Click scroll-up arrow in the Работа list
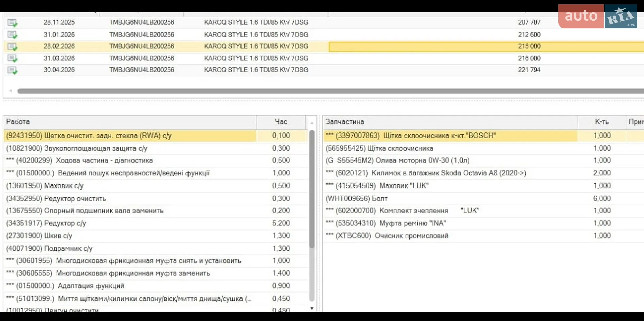This screenshot has width=644, height=321. point(312,123)
